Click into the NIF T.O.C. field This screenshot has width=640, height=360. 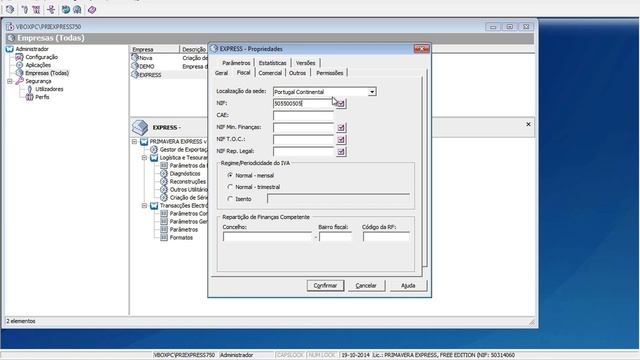click(303, 140)
